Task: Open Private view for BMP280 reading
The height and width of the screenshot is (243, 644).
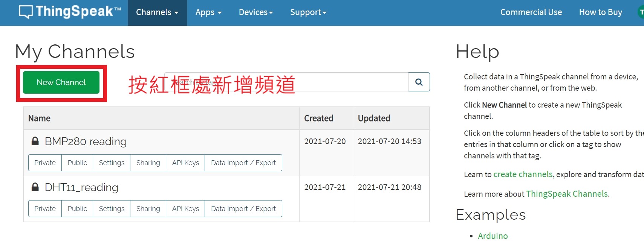Action: (45, 163)
